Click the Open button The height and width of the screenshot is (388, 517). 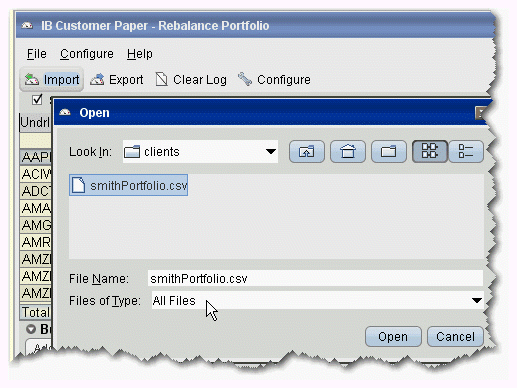click(x=393, y=337)
